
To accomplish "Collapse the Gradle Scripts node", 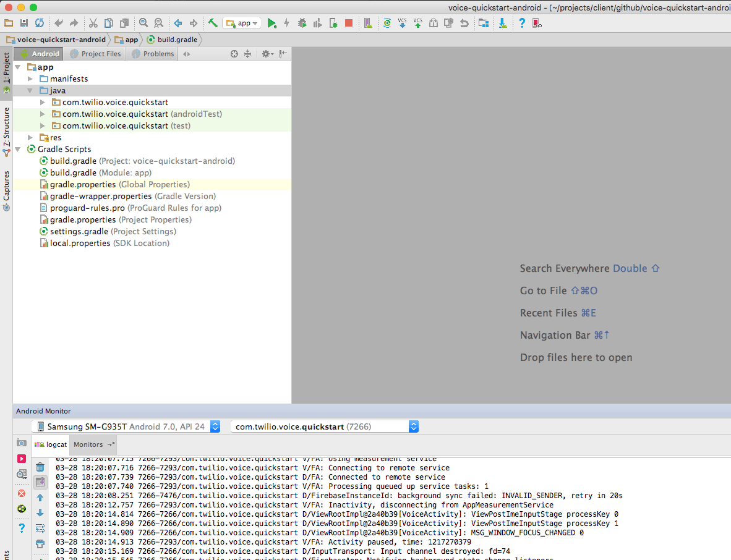I will coord(17,149).
